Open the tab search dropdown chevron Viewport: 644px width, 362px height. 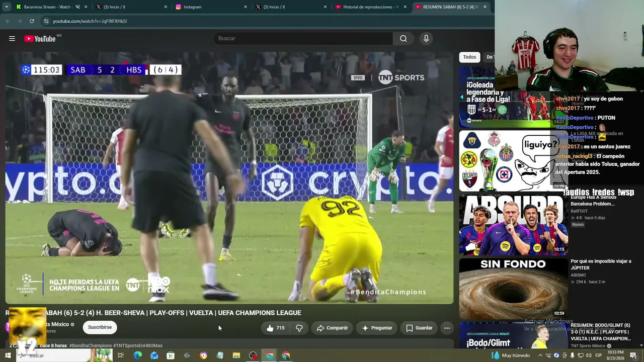[x=7, y=7]
